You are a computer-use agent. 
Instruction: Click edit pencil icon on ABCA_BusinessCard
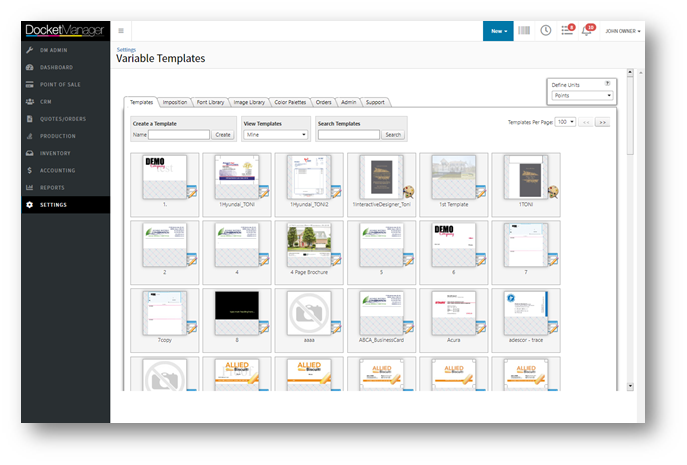(408, 327)
